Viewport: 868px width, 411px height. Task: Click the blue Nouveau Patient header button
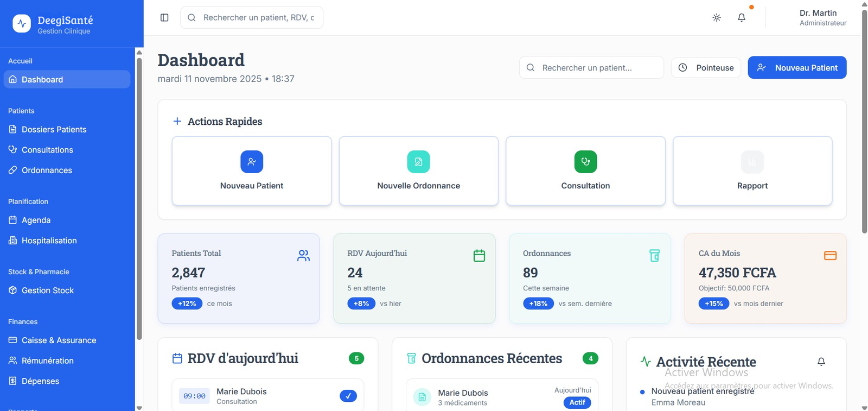tap(797, 68)
